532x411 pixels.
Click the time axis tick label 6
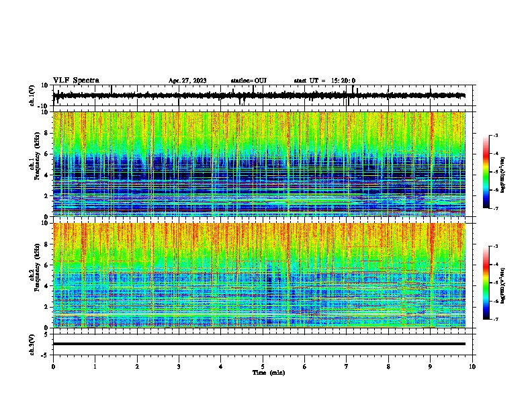(x=305, y=367)
